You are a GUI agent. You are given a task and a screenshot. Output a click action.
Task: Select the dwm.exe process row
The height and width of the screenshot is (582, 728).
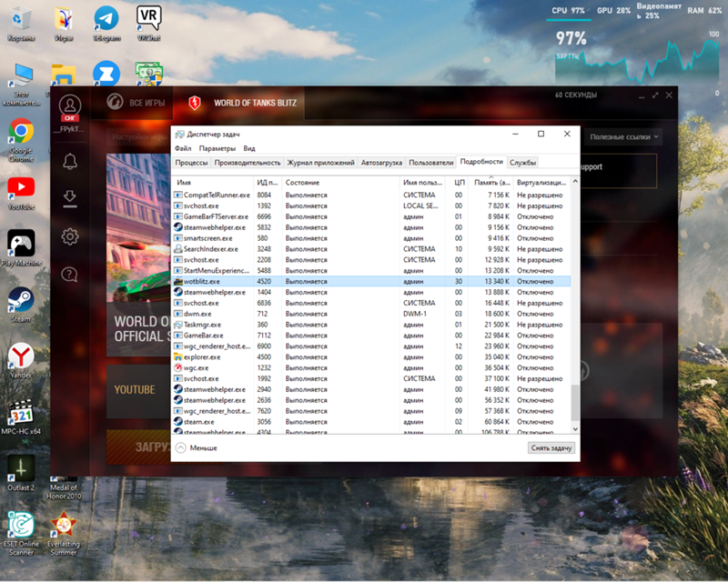(x=371, y=314)
